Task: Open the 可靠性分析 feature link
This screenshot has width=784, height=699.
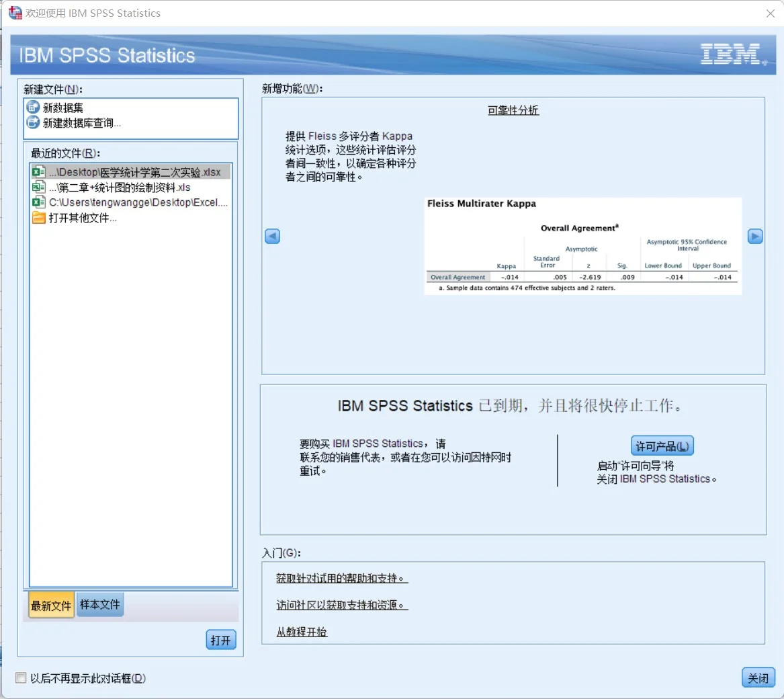Action: click(513, 111)
